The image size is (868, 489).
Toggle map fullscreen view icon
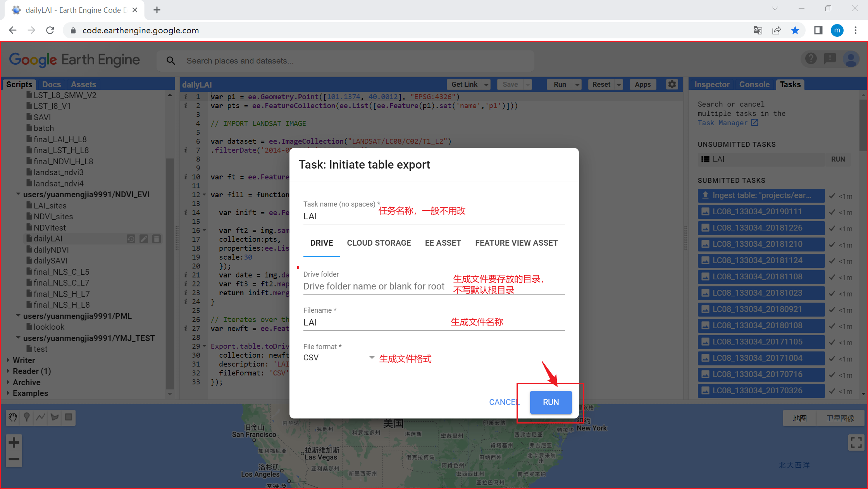[x=856, y=443]
